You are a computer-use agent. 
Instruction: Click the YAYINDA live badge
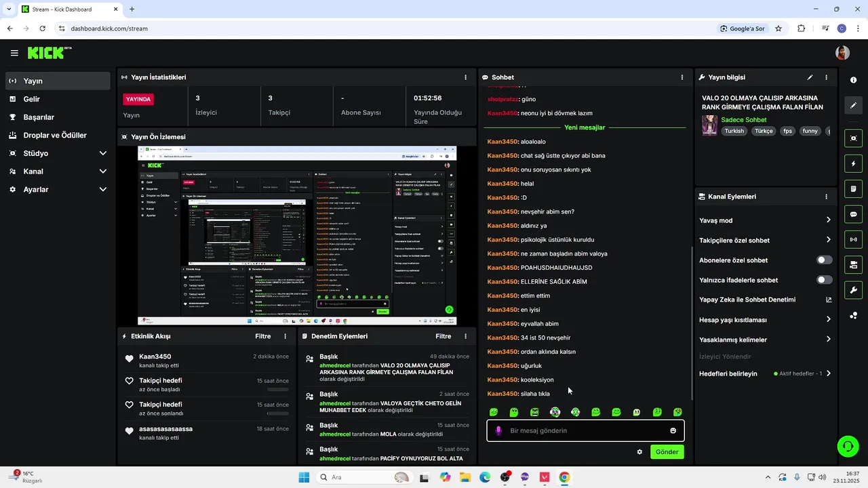(138, 99)
